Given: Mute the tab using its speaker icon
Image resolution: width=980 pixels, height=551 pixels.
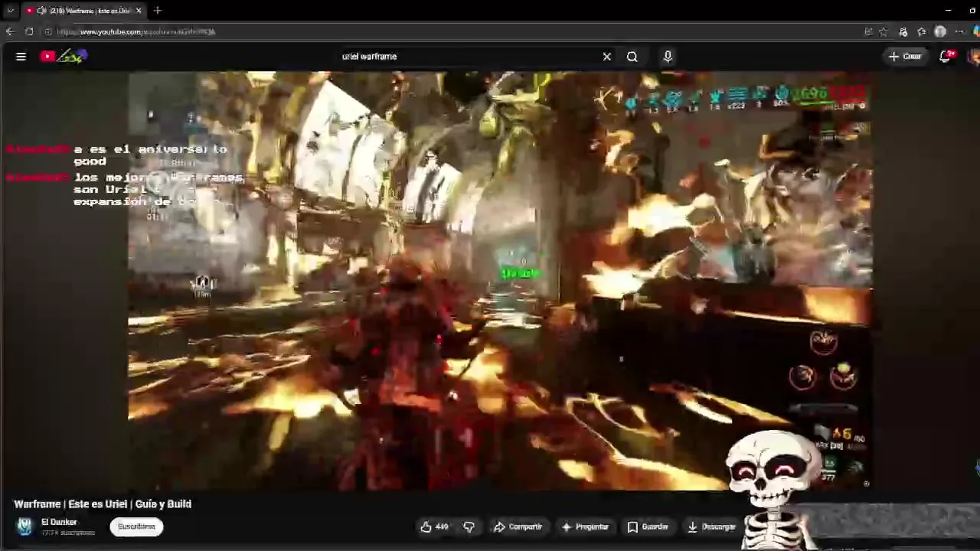Looking at the screenshot, I should click(41, 10).
